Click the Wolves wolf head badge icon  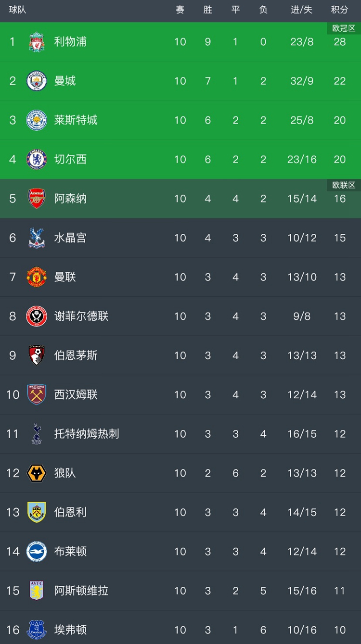36,473
